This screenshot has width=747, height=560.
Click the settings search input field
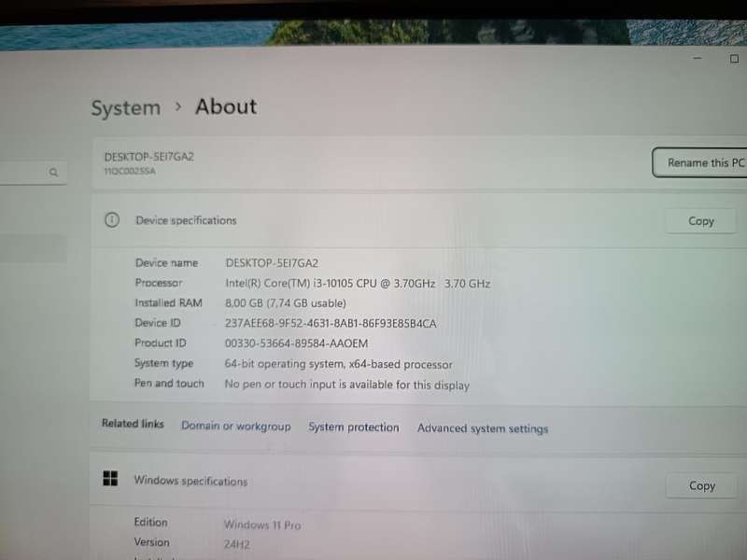tap(33, 173)
